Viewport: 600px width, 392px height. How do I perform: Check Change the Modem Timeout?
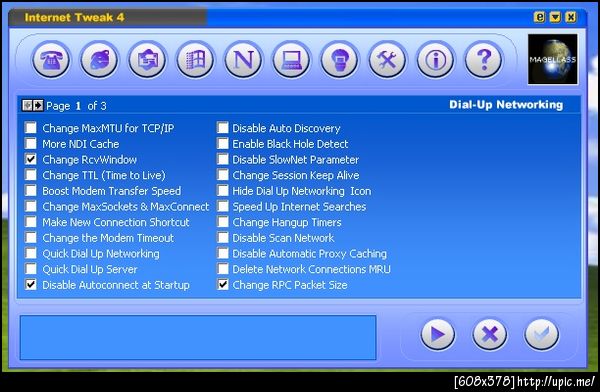point(31,237)
